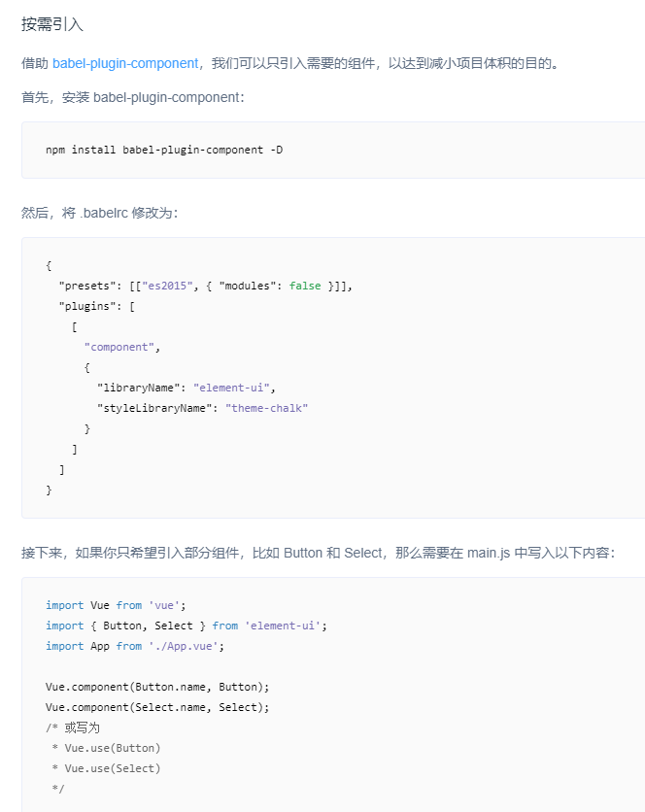Click the "element-ui" value beside libraryName
645x812 pixels.
[231, 388]
